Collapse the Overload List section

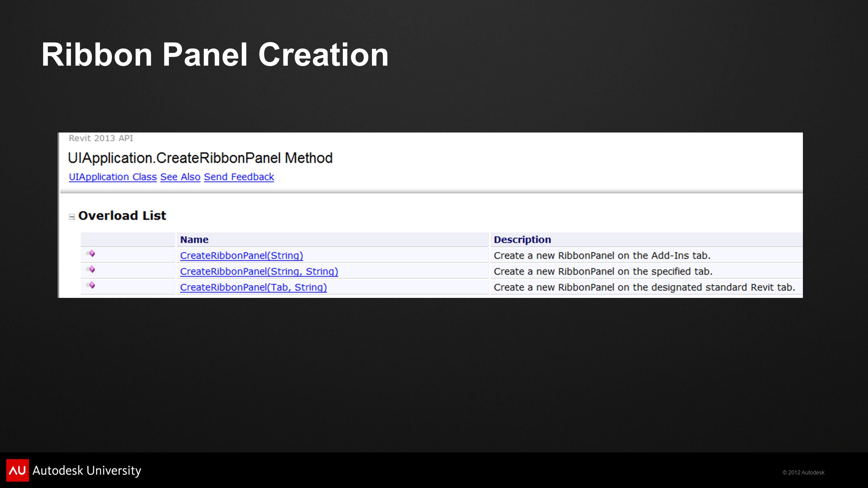[x=72, y=217]
